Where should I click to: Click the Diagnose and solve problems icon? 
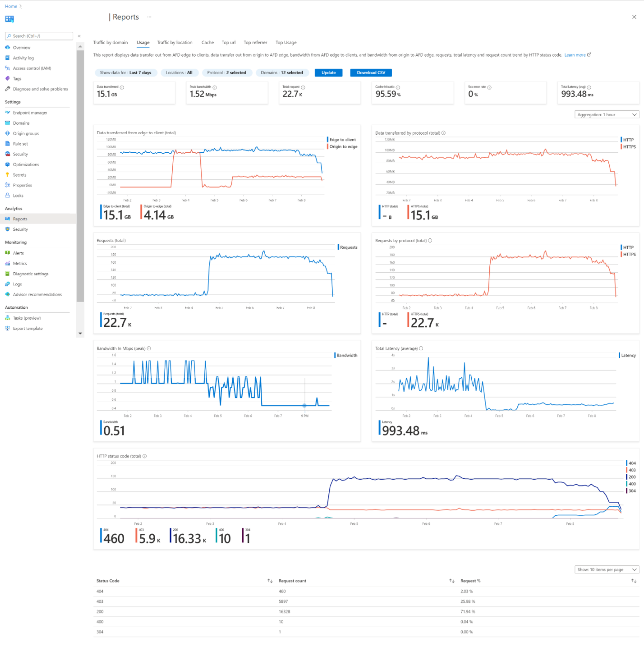[x=8, y=89]
